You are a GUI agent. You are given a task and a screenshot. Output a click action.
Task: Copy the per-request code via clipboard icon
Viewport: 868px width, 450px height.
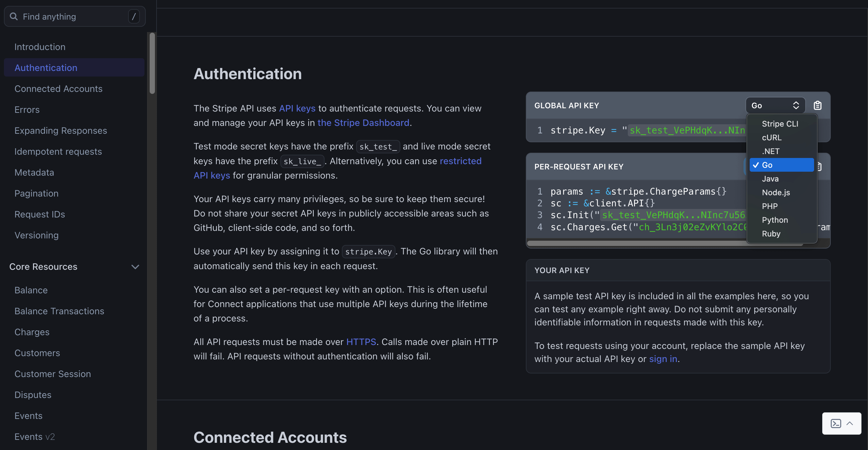click(x=820, y=166)
